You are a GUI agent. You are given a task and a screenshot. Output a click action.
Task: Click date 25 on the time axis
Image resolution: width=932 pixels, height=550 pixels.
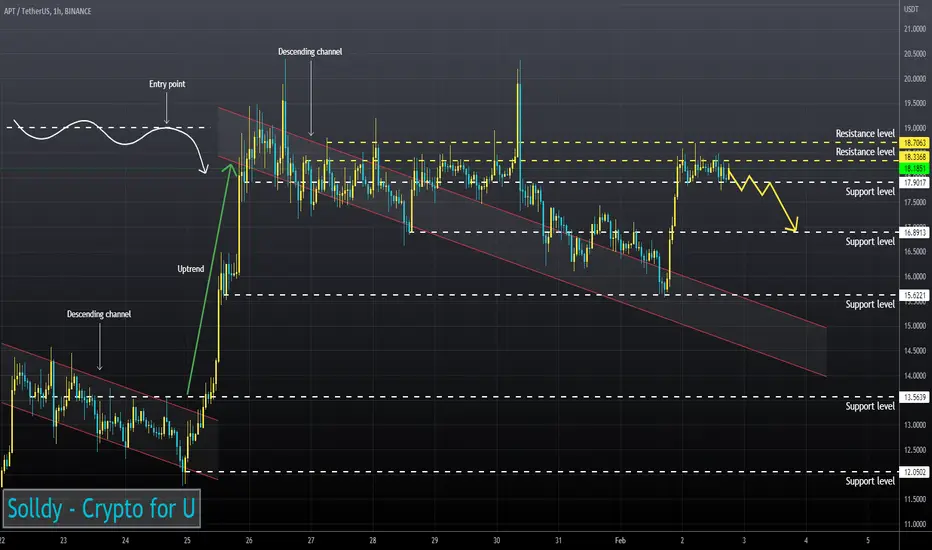[187, 540]
